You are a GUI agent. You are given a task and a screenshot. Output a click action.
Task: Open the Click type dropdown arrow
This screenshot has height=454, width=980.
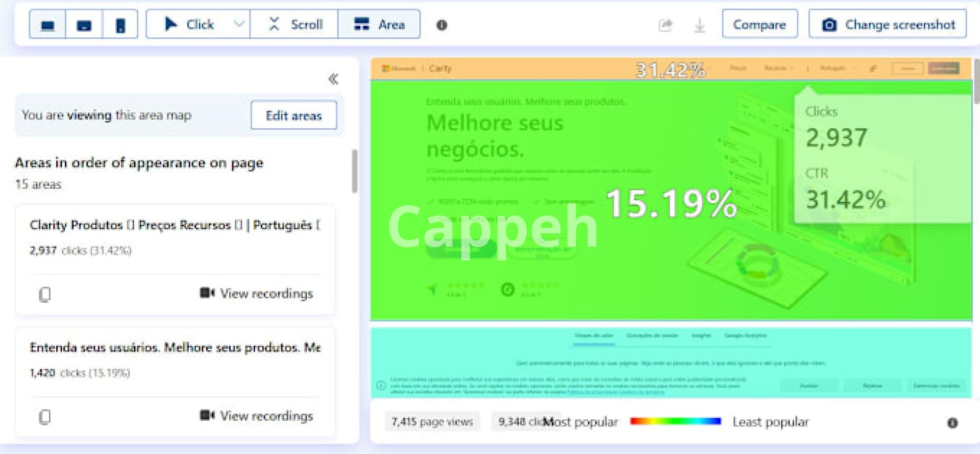[238, 24]
